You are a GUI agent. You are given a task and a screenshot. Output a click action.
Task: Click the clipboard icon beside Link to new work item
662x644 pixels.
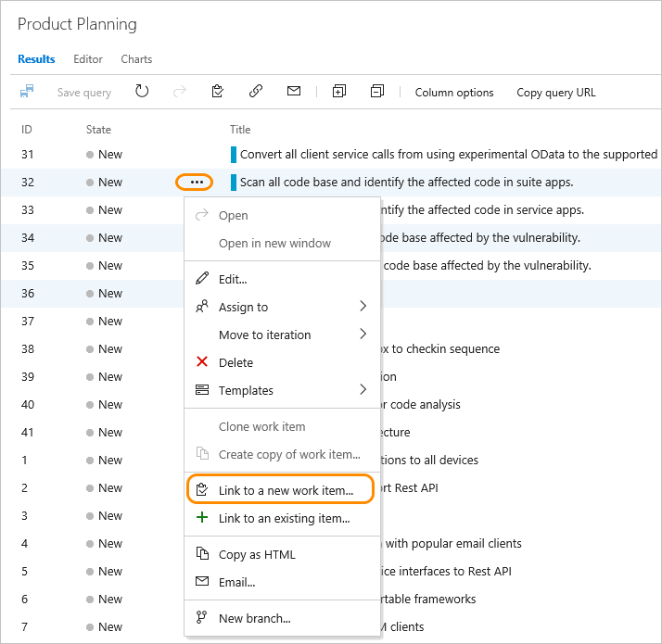pyautogui.click(x=202, y=489)
